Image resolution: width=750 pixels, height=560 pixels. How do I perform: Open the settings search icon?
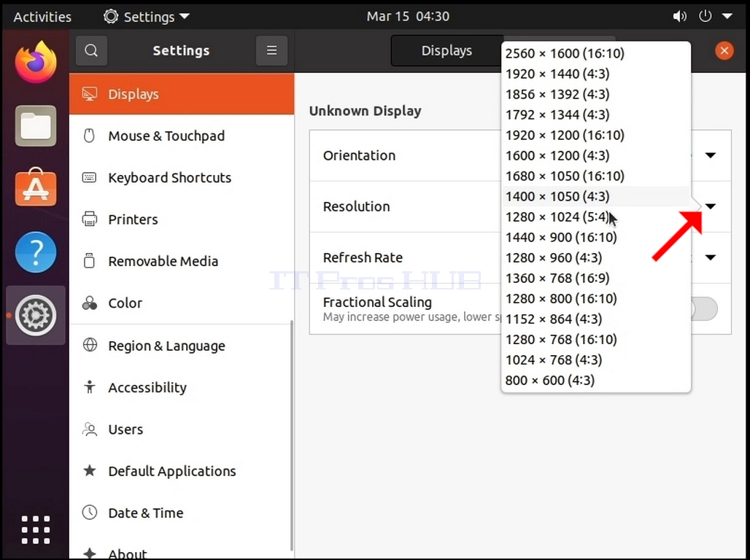click(x=91, y=50)
